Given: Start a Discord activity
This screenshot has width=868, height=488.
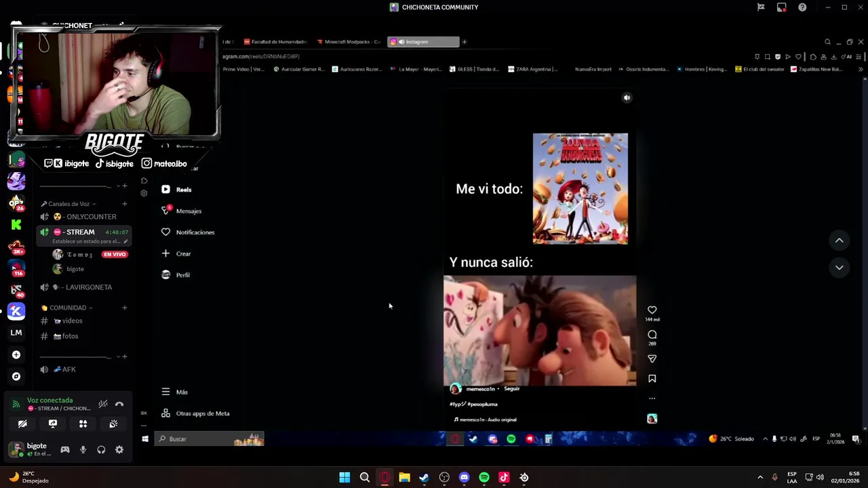Looking at the screenshot, I should pos(83,424).
